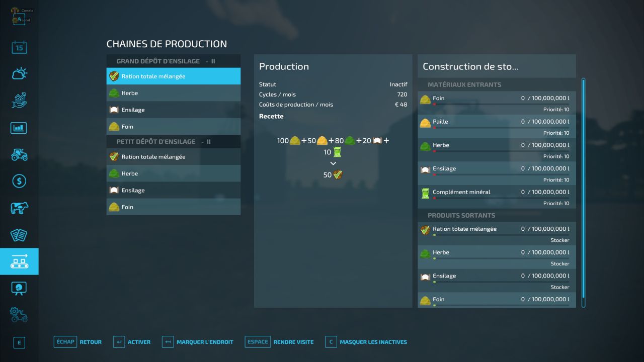The height and width of the screenshot is (362, 644).
Task: Select Ensilage under Petit dépôt d'ensilage
Action: click(x=173, y=190)
